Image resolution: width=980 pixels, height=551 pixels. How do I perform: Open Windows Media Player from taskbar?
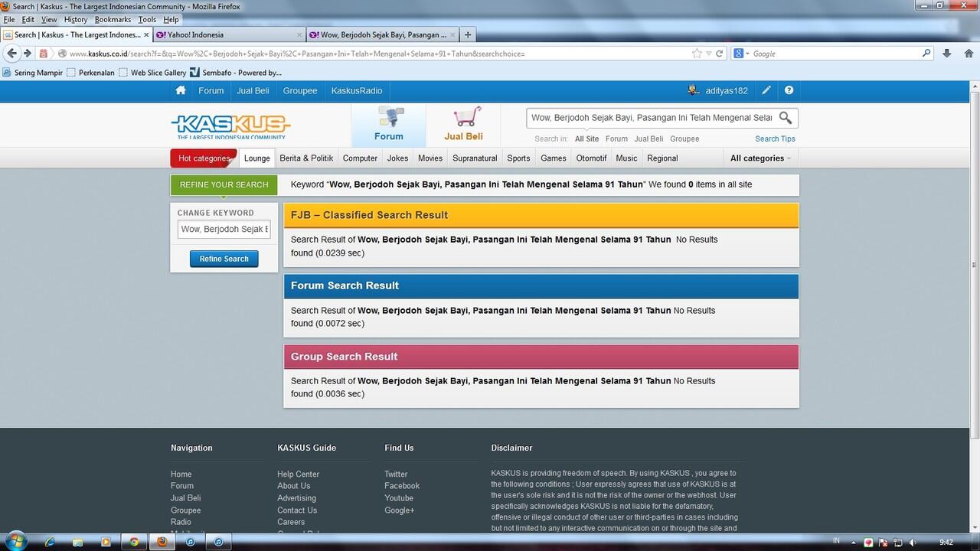pyautogui.click(x=106, y=542)
